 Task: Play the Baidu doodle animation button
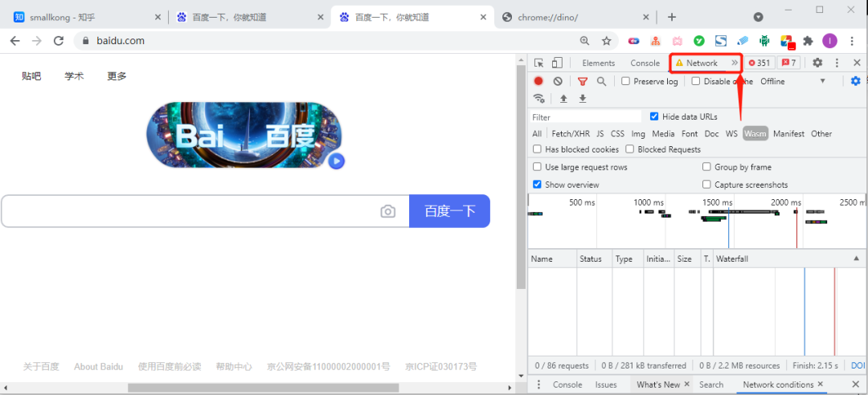tap(336, 161)
